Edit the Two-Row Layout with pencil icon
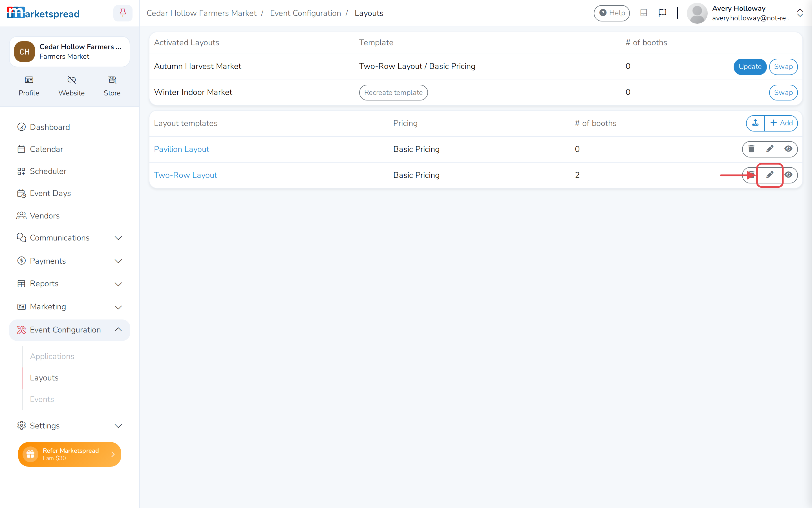Image resolution: width=812 pixels, height=508 pixels. pos(770,175)
